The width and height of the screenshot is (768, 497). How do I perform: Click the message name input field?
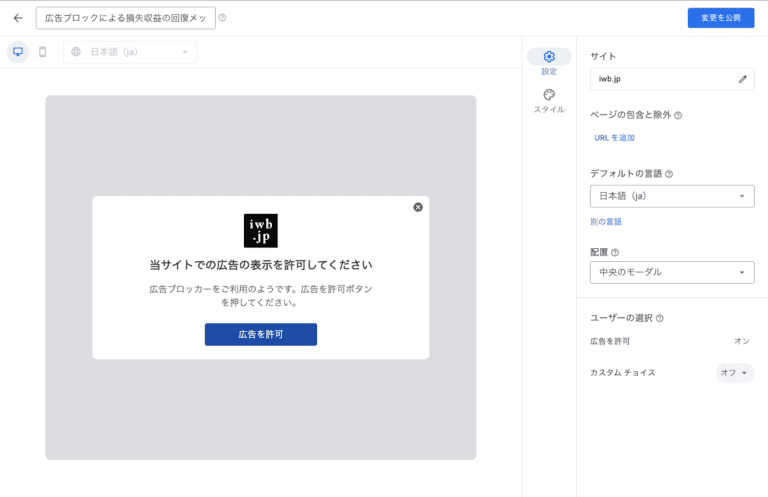point(125,18)
